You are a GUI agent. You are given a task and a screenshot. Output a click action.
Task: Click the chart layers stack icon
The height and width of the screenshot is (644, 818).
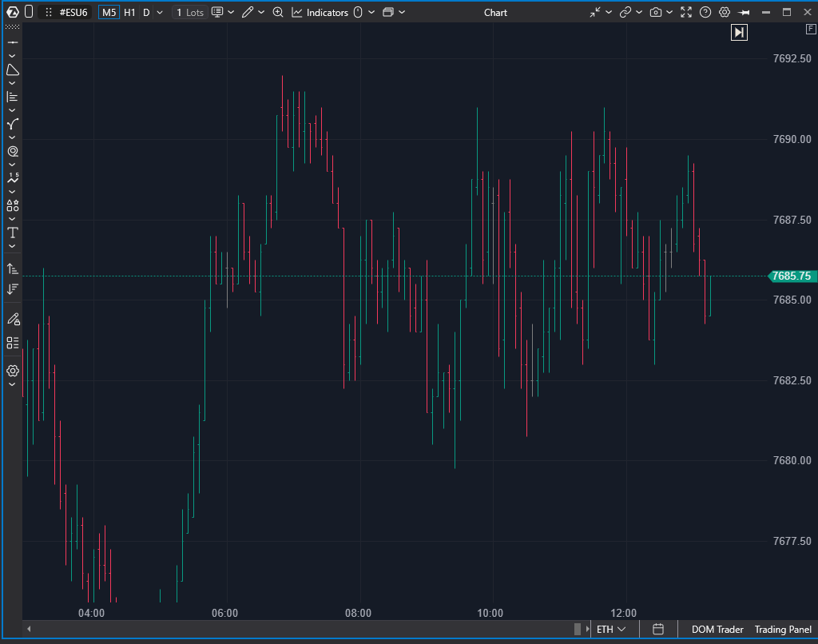tap(388, 12)
